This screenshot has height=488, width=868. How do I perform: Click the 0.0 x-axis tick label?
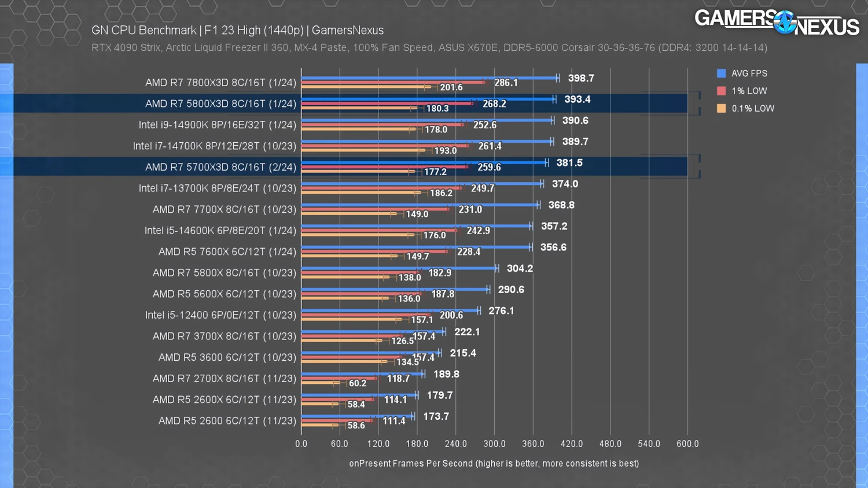(x=301, y=444)
